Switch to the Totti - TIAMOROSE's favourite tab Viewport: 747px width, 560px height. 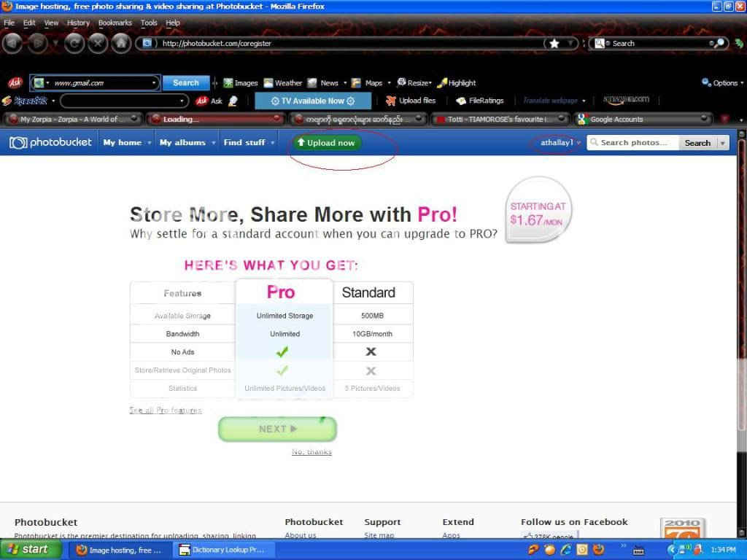(x=499, y=119)
